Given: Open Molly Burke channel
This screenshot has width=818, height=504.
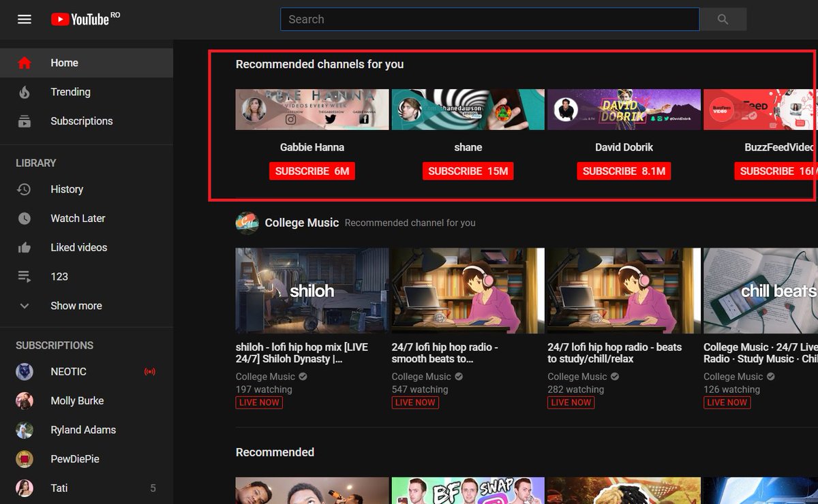Looking at the screenshot, I should (87, 401).
